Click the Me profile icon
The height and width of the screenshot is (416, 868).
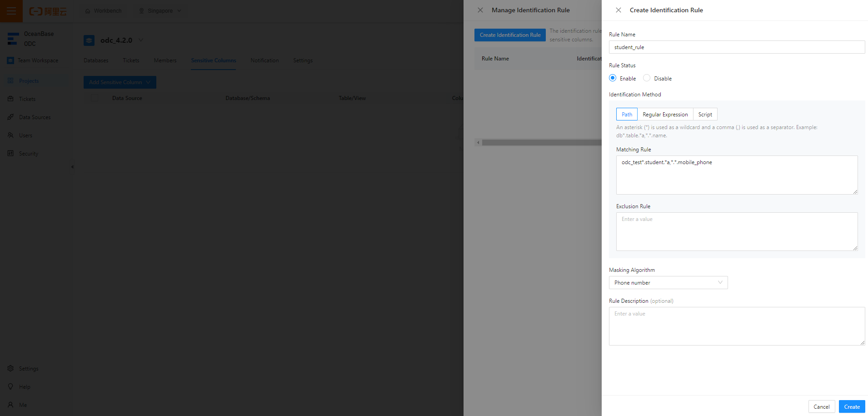tap(10, 405)
